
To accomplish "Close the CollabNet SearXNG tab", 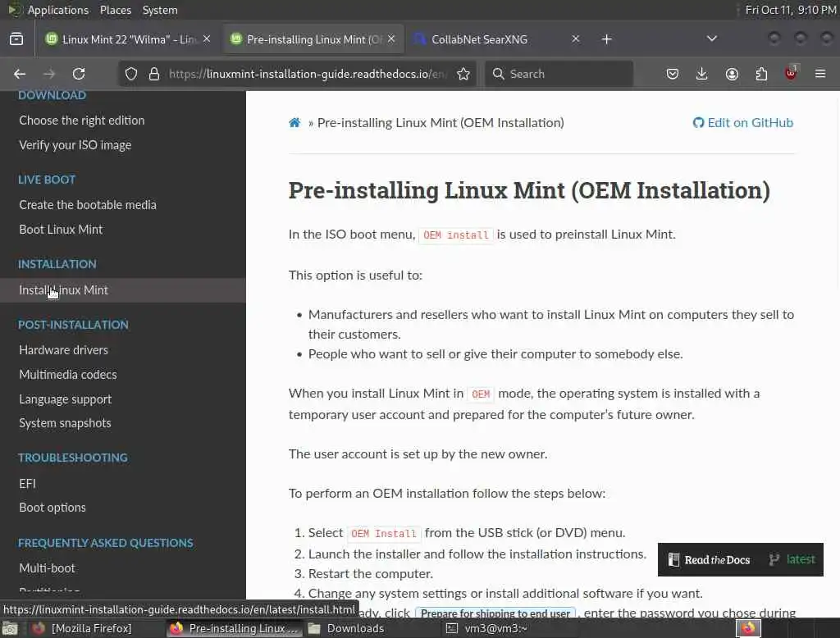I will coord(575,39).
